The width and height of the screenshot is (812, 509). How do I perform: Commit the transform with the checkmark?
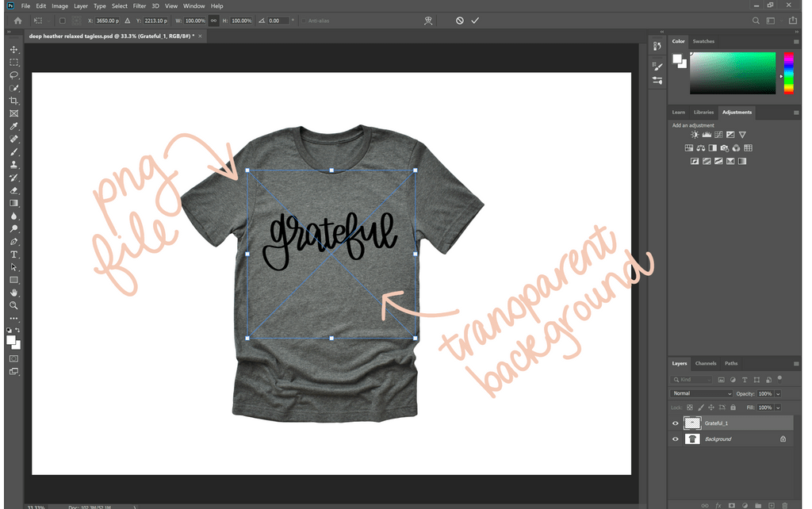475,21
